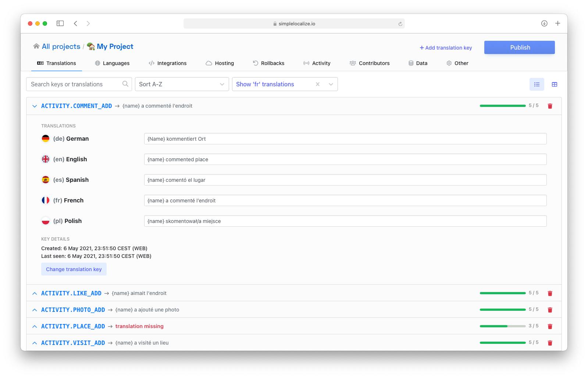Toggle the browser sidebar icon

(60, 24)
